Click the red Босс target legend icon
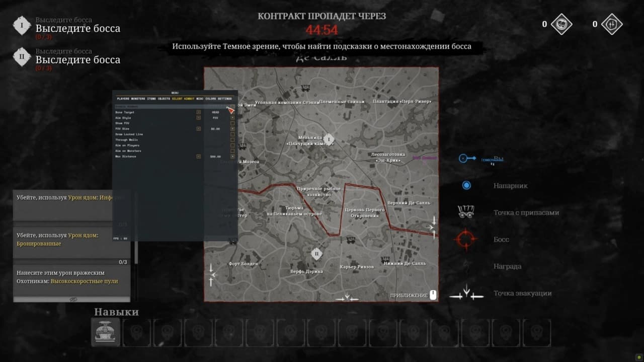This screenshot has height=362, width=644. [x=465, y=239]
